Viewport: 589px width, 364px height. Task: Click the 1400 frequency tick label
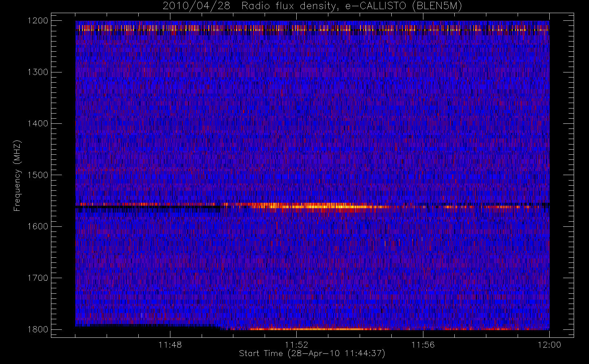tap(38, 124)
